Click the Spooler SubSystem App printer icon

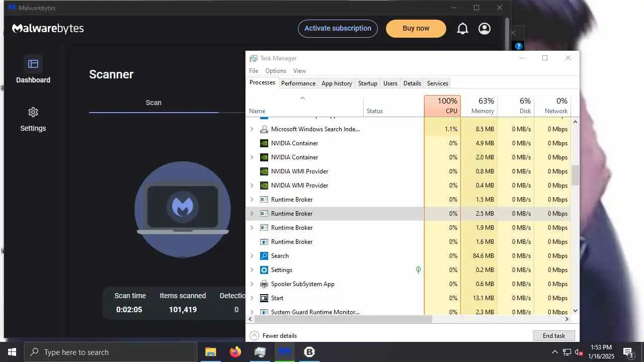coord(264,284)
